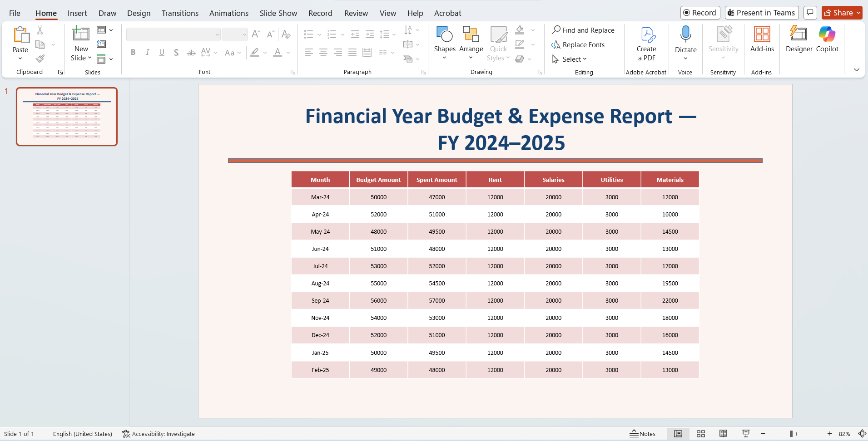Click Create a PDF in Adobe Acrobat
Image resolution: width=868 pixels, height=441 pixels.
[646, 44]
